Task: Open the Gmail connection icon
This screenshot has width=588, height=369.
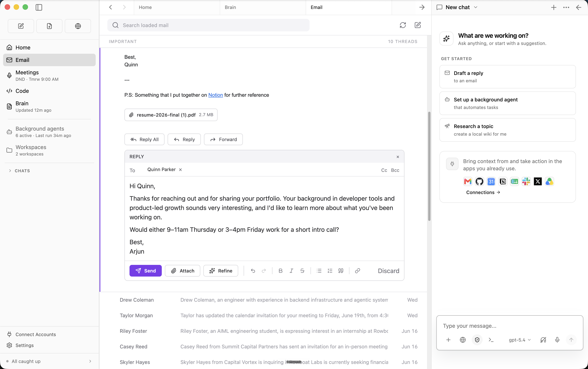Action: (x=468, y=181)
